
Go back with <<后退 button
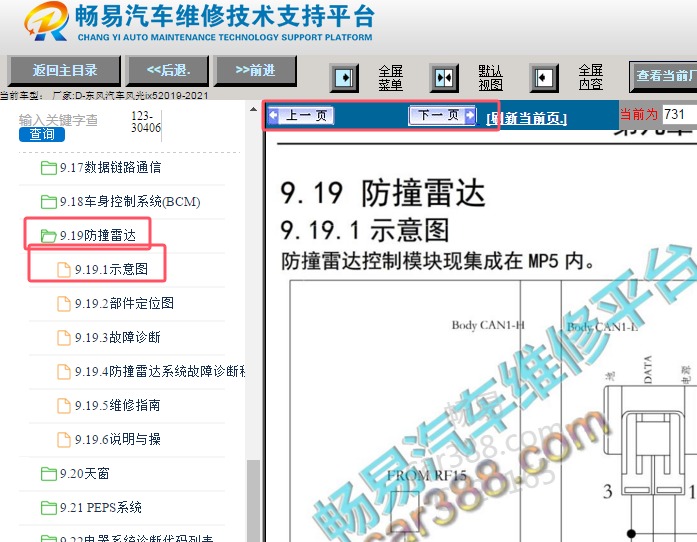click(168, 70)
